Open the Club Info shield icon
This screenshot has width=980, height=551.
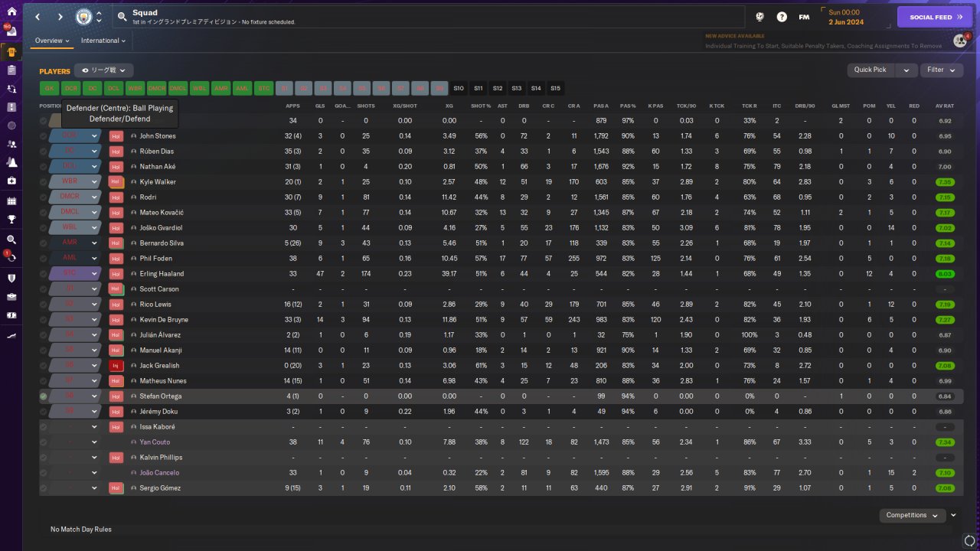tap(11, 278)
